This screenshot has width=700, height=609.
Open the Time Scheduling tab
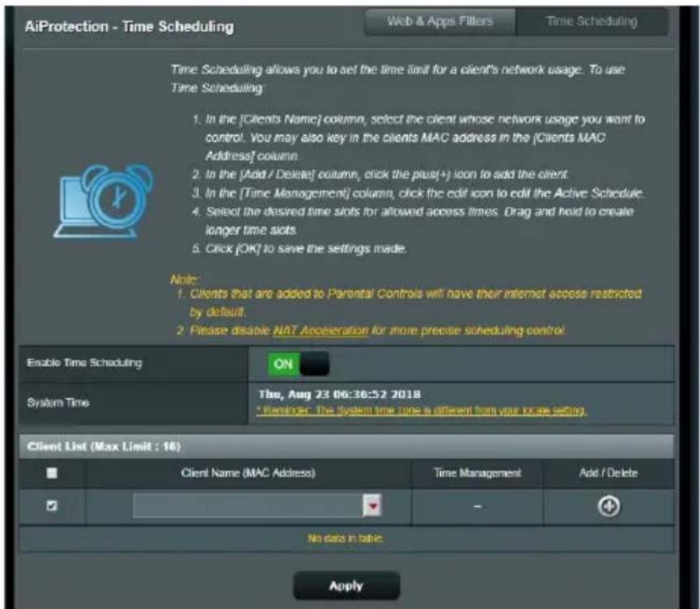[592, 21]
